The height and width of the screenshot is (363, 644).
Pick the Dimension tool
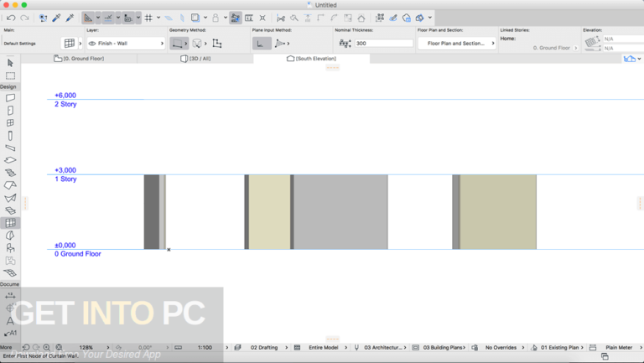pos(10,296)
